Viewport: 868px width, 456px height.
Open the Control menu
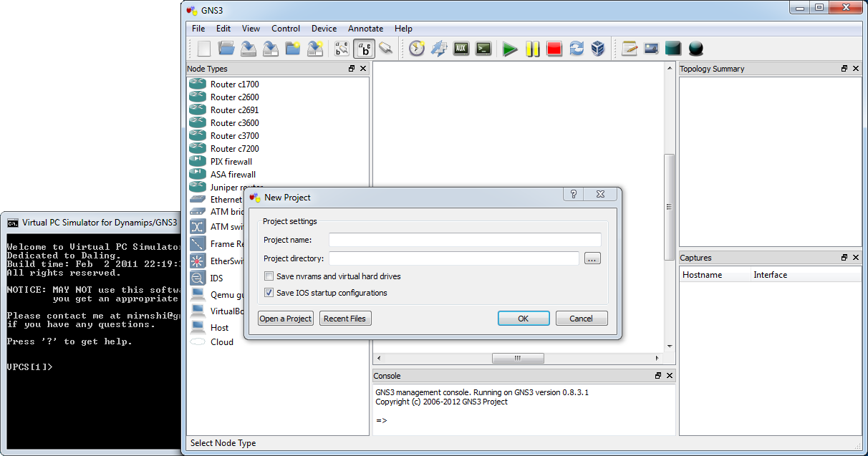coord(286,29)
